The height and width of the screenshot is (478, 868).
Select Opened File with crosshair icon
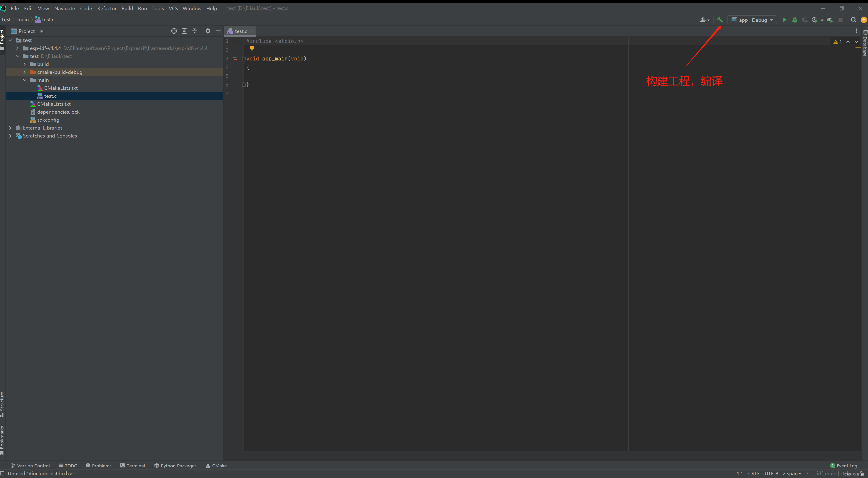pyautogui.click(x=174, y=31)
